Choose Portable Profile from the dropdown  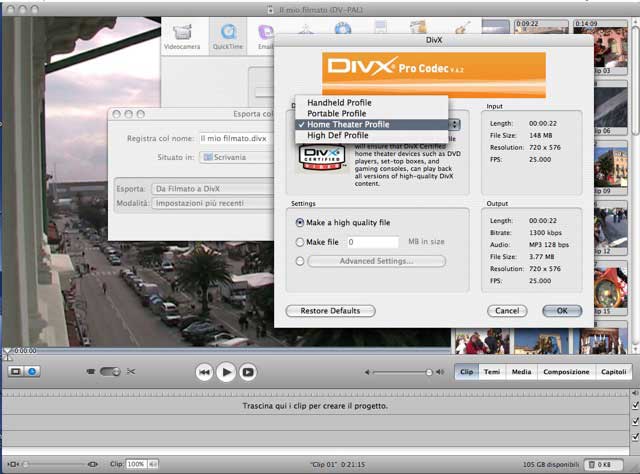[x=371, y=113]
